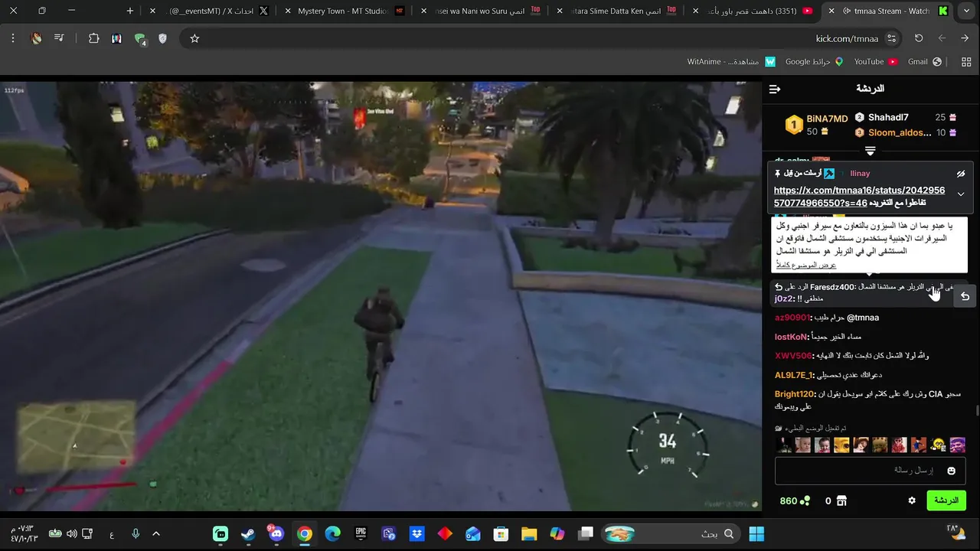The width and height of the screenshot is (980, 551).
Task: Open the Kick gift shop icon
Action: [842, 501]
